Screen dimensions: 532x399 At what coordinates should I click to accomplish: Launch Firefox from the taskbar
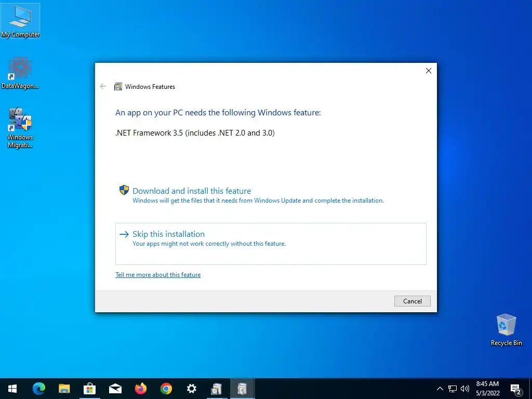(x=140, y=389)
